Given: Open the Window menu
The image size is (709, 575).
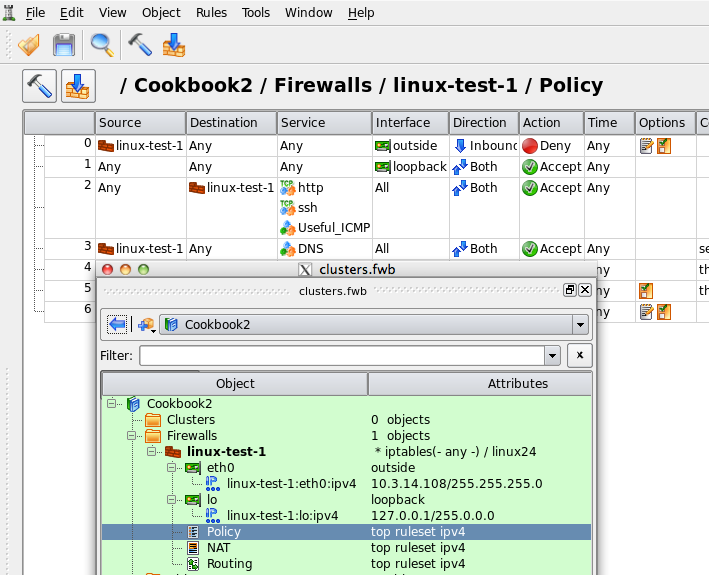Looking at the screenshot, I should coord(308,13).
